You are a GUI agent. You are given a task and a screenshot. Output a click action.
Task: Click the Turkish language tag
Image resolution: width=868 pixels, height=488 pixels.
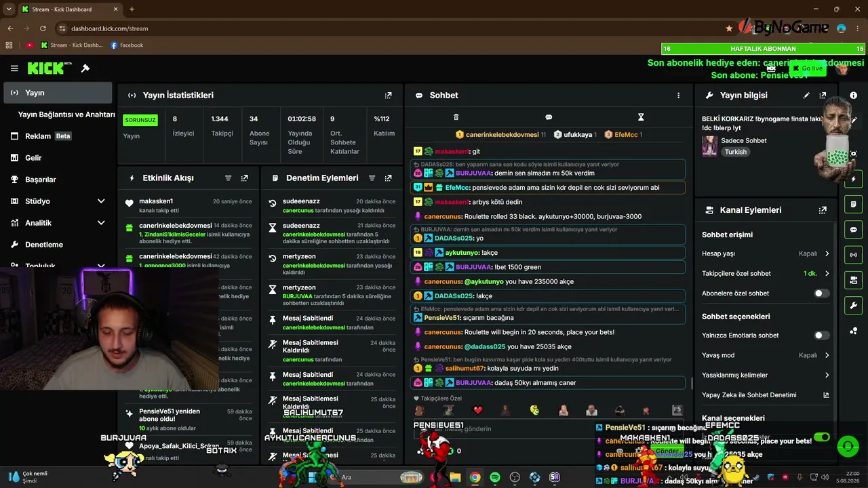[x=735, y=152]
